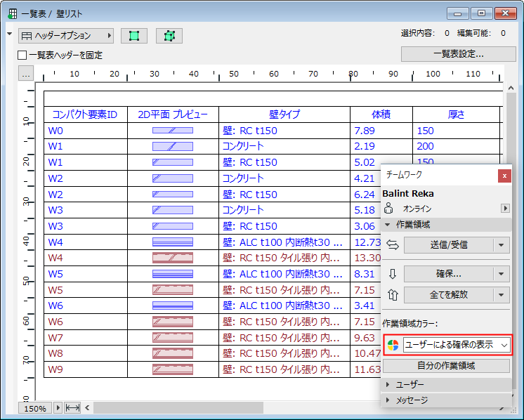Click the online user status icon

388,208
